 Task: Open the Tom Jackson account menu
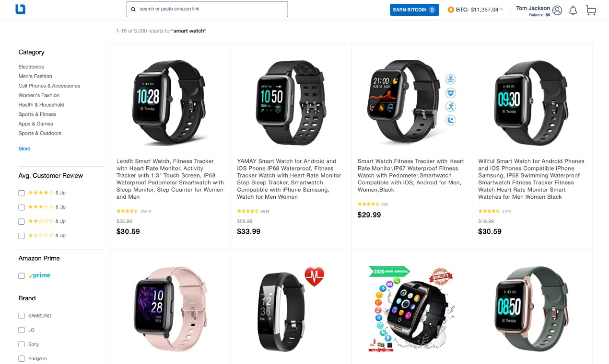[533, 8]
